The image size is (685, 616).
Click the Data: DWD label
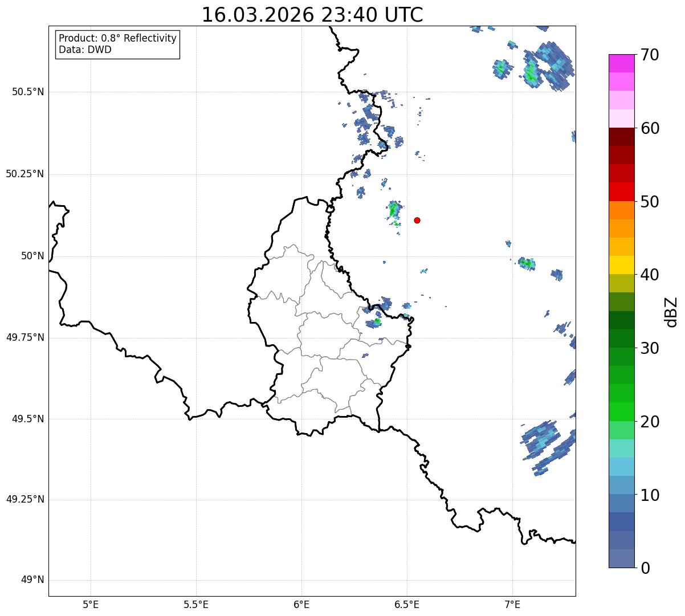(x=85, y=50)
